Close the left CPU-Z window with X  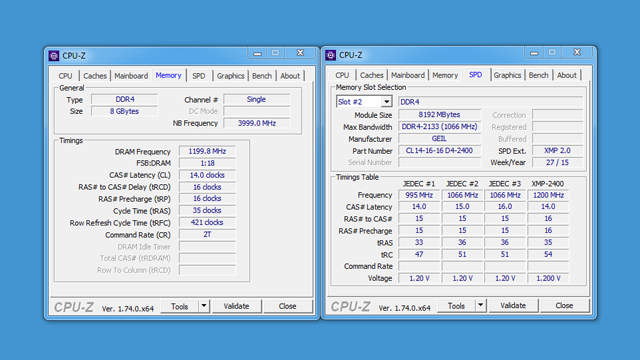300,53
